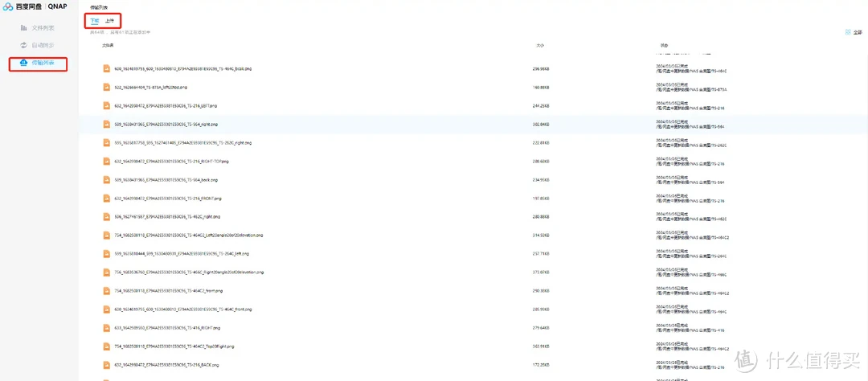
Task: Click the 状态 column header
Action: pyautogui.click(x=664, y=45)
